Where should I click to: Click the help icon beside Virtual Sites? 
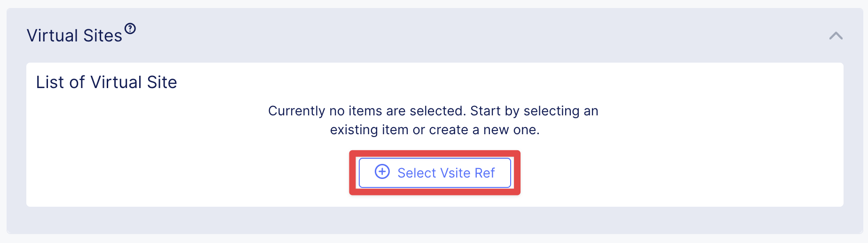[x=130, y=29]
